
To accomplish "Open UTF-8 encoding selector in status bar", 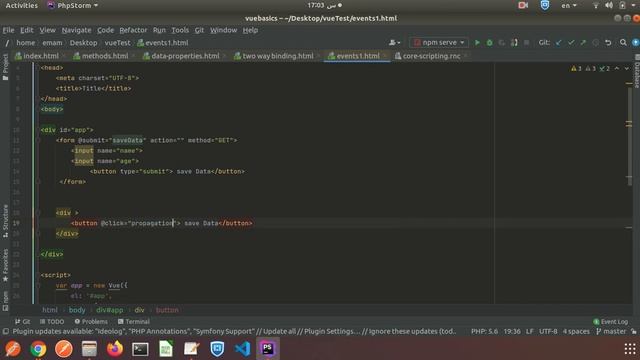I will tap(548, 331).
